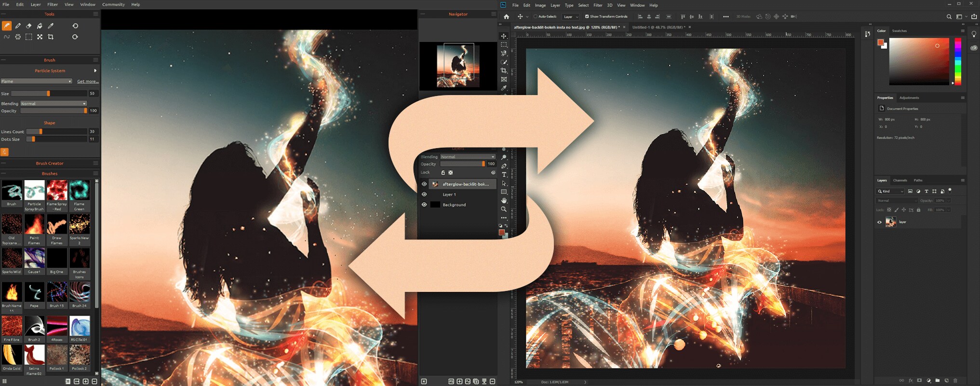The width and height of the screenshot is (980, 386).
Task: Toggle layer filtering switch in Photoshop Layers panel
Action: click(x=950, y=191)
